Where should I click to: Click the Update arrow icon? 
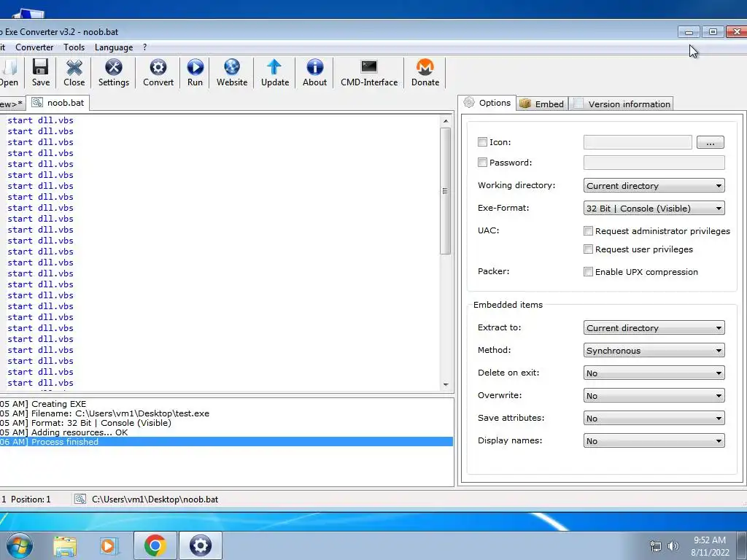[275, 73]
